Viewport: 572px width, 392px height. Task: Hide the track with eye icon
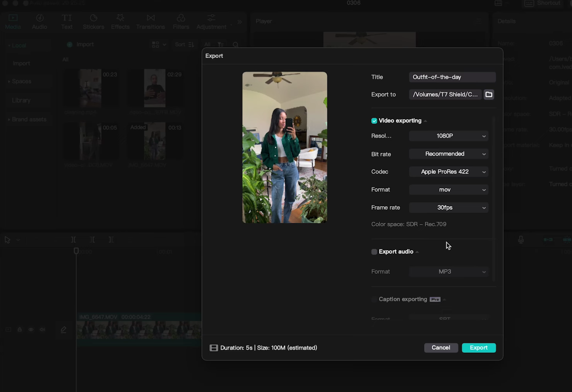tap(31, 330)
